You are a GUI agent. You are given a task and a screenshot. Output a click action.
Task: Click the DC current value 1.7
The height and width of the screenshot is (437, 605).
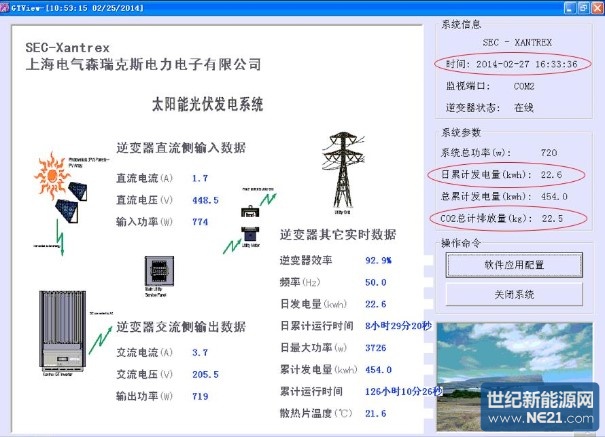[x=199, y=178]
